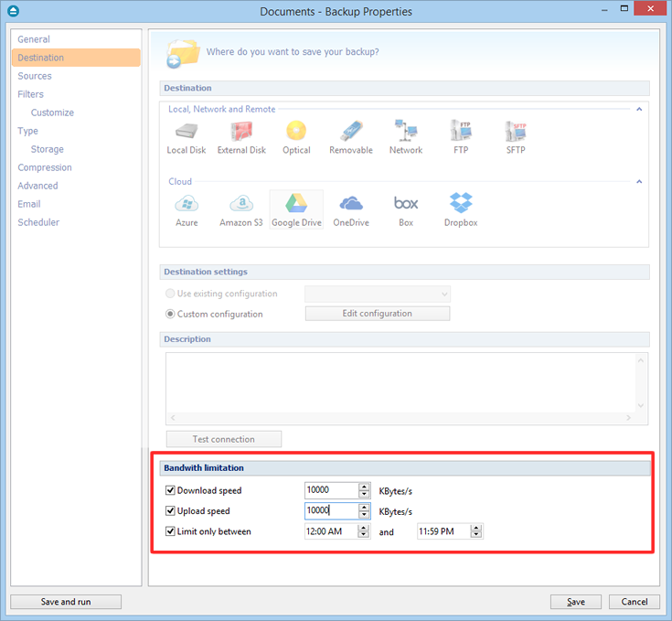Image resolution: width=672 pixels, height=621 pixels.
Task: Click Save and run
Action: tap(66, 602)
